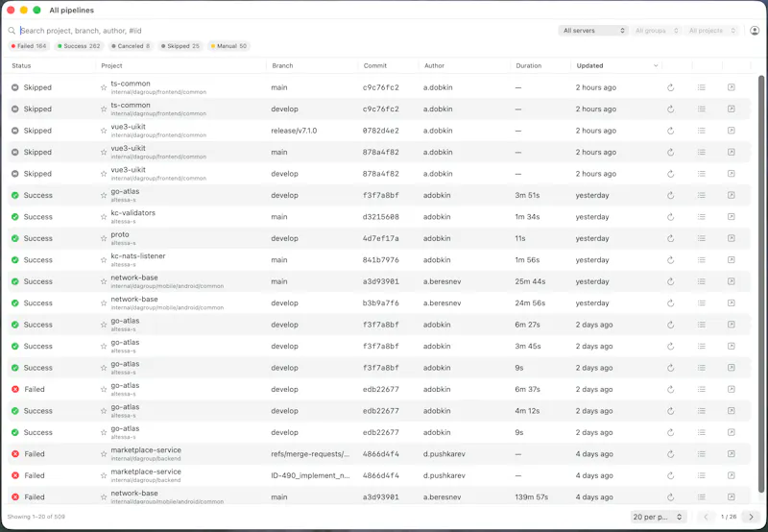768x532 pixels.
Task: Click the kc-nats-listener project name
Action: [x=138, y=256]
